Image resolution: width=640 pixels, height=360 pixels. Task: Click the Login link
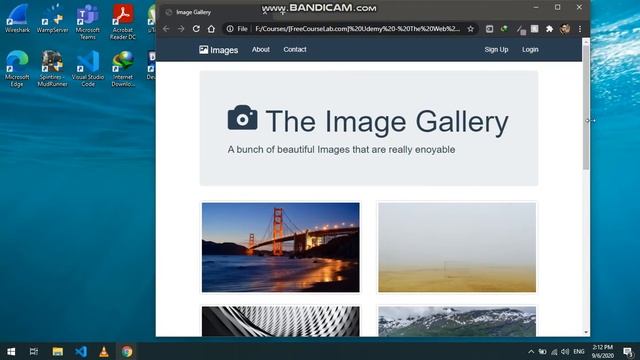(530, 49)
